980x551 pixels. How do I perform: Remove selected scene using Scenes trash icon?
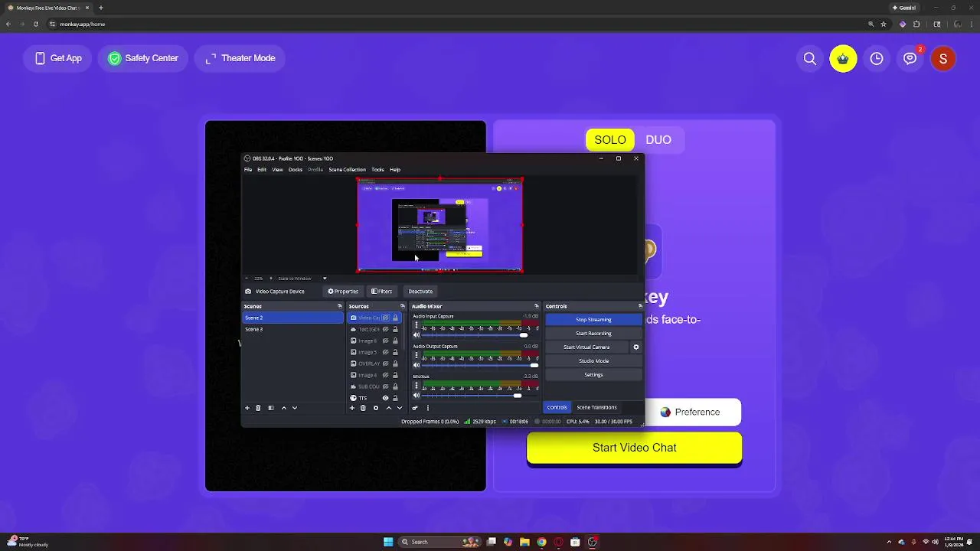click(x=258, y=408)
